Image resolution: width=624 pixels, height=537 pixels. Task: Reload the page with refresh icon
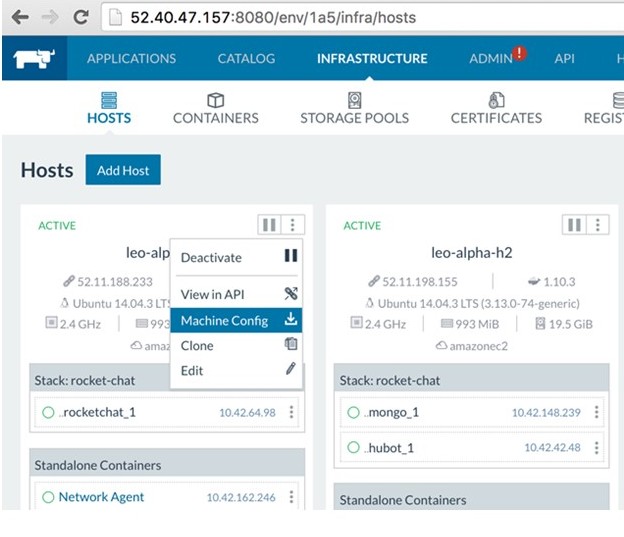click(81, 17)
